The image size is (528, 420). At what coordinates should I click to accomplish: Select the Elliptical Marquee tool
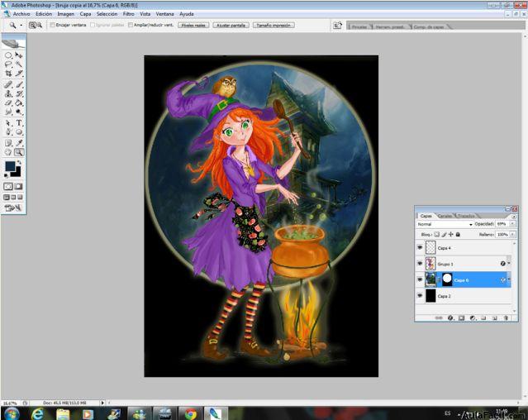click(x=8, y=55)
